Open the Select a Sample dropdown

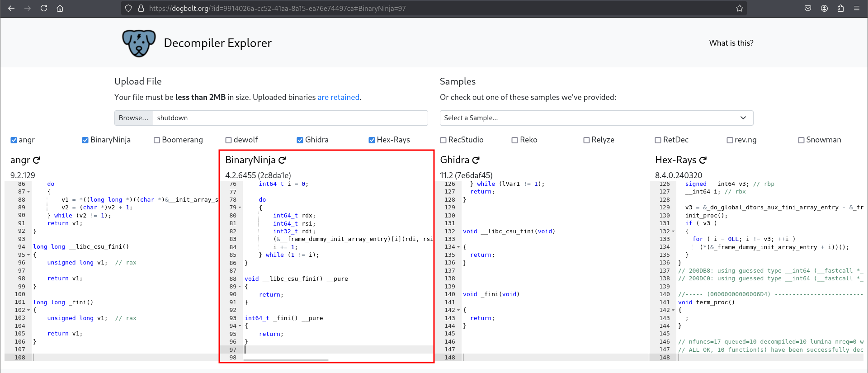pos(596,118)
